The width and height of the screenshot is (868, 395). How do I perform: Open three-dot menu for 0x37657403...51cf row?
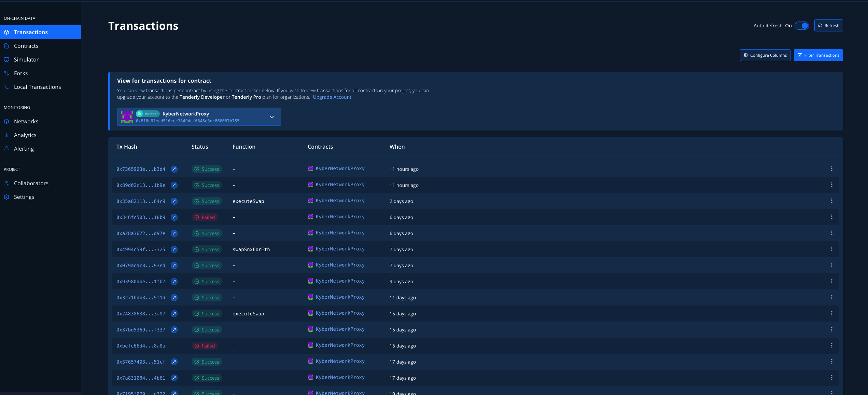click(x=832, y=362)
